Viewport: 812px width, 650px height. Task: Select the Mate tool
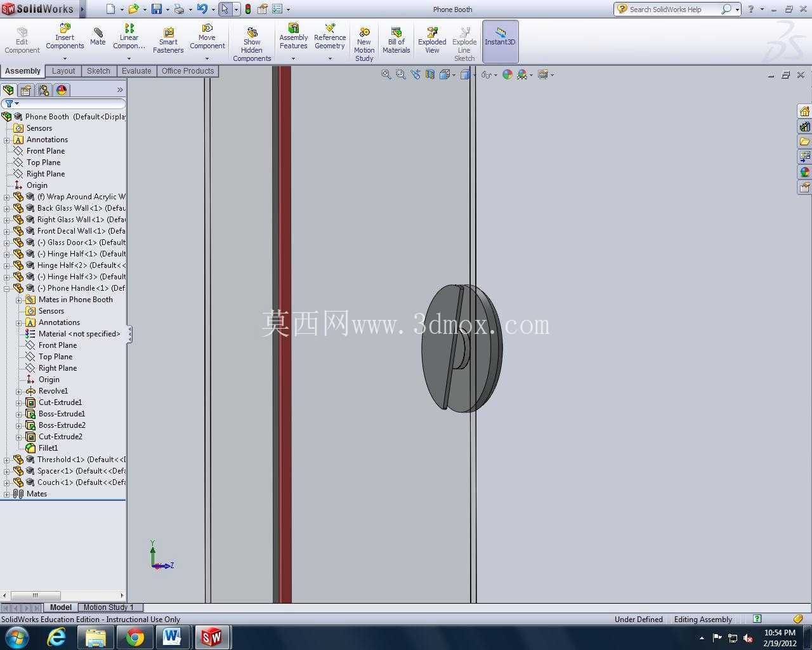98,36
